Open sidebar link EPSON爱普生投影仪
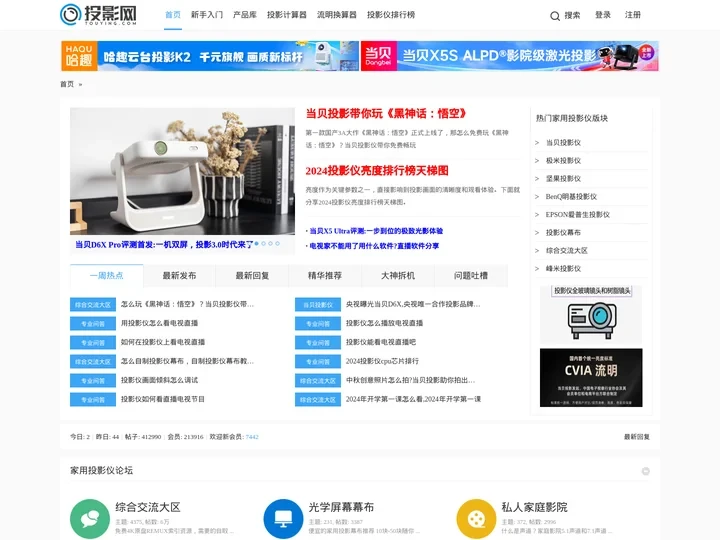The height and width of the screenshot is (540, 720). pyautogui.click(x=578, y=214)
